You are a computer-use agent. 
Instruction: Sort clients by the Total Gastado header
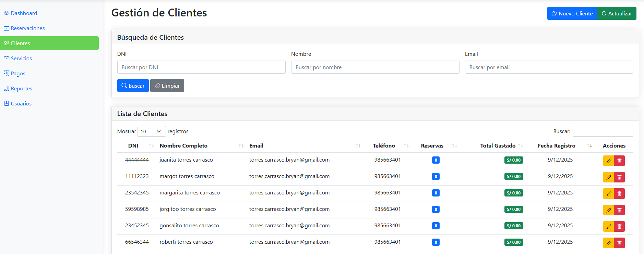498,146
